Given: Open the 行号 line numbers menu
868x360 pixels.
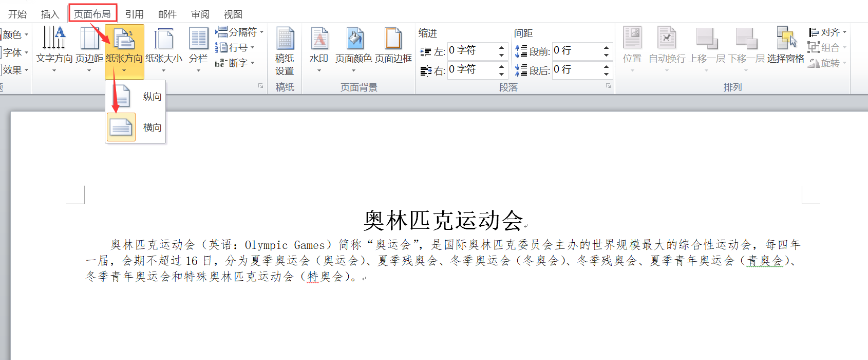Looking at the screenshot, I should [235, 47].
